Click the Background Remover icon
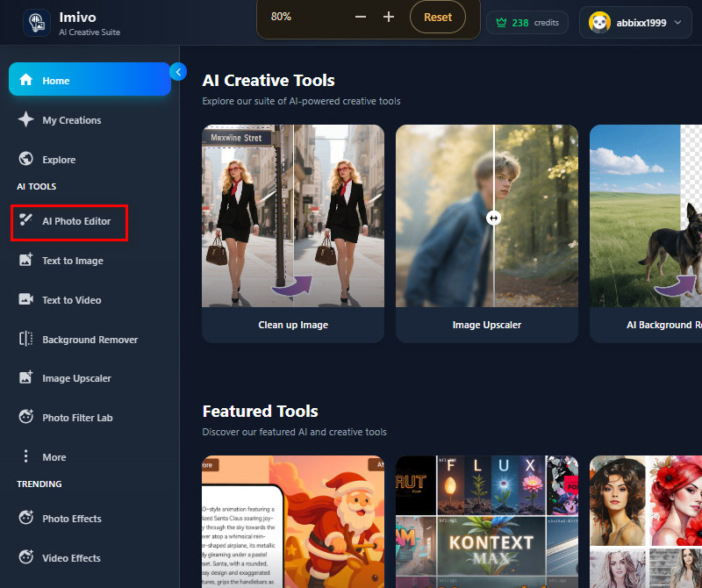The height and width of the screenshot is (588, 702). [x=26, y=339]
